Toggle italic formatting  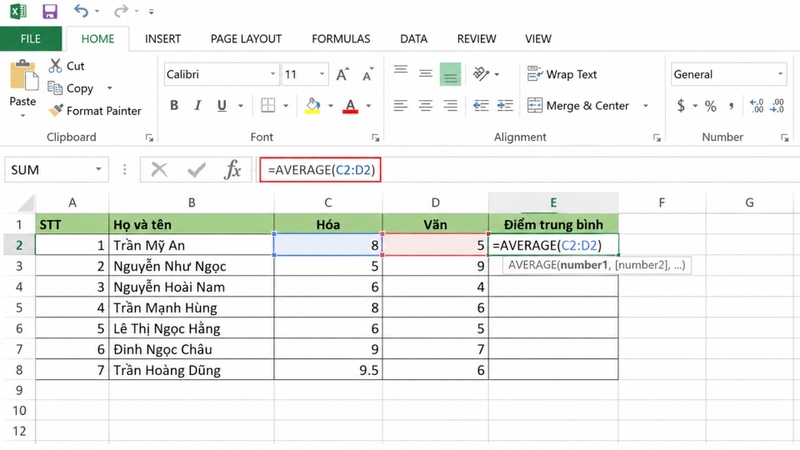198,106
